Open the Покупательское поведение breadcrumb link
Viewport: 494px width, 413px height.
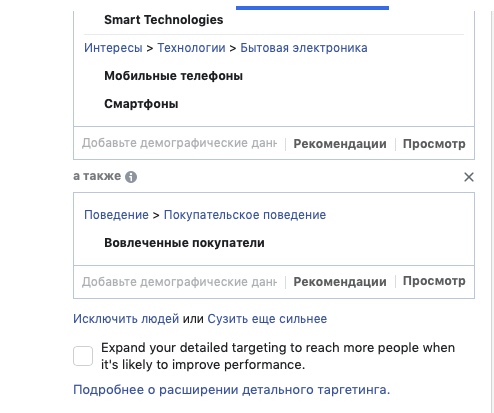point(245,215)
